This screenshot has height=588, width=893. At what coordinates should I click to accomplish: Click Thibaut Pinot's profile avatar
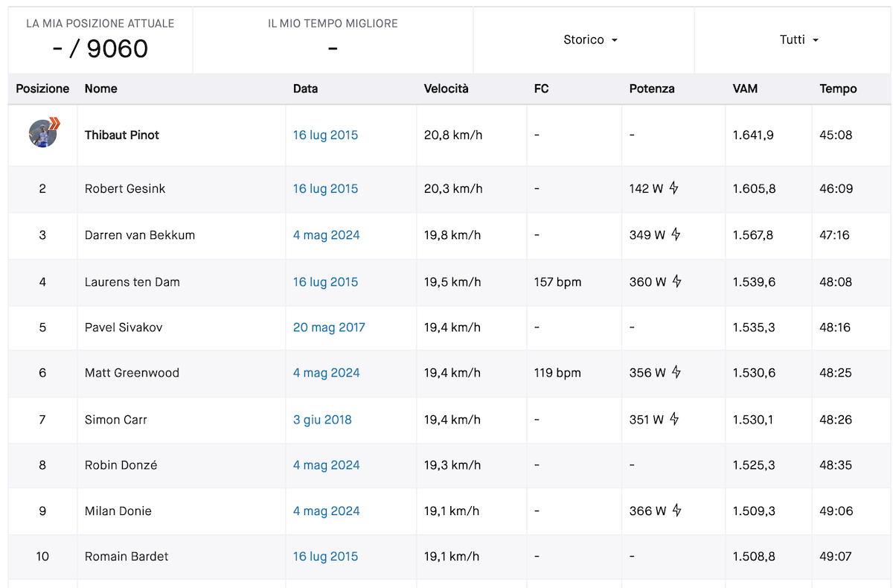point(43,135)
